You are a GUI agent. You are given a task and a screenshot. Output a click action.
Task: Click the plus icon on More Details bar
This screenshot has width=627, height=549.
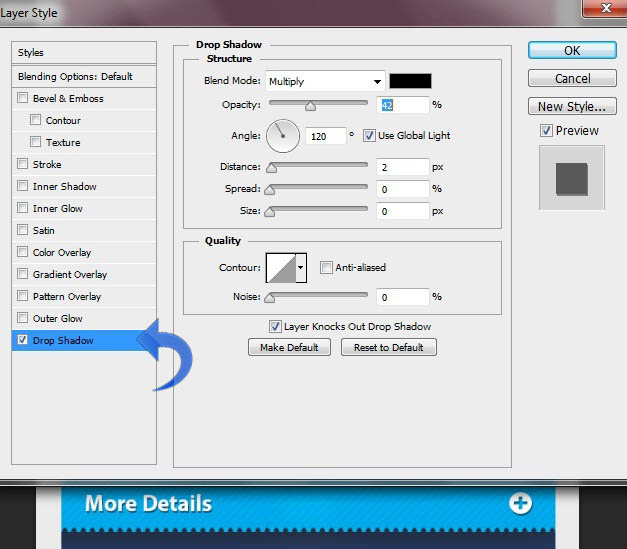tap(520, 503)
